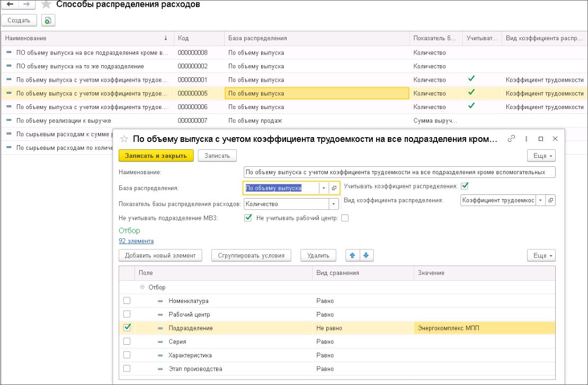
Task: Open the База распределения value form
Action: (x=334, y=188)
